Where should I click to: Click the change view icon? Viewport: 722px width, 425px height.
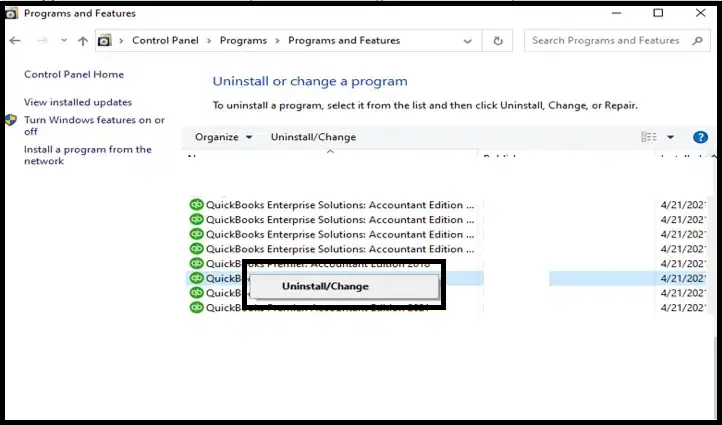click(x=649, y=137)
